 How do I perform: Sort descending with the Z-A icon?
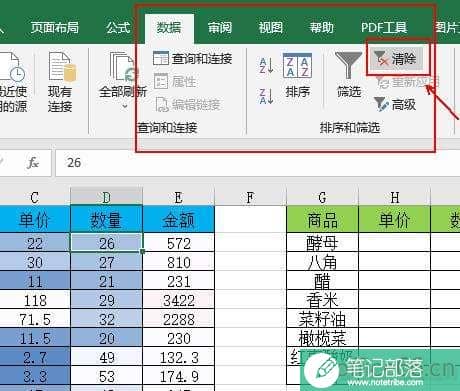(267, 96)
